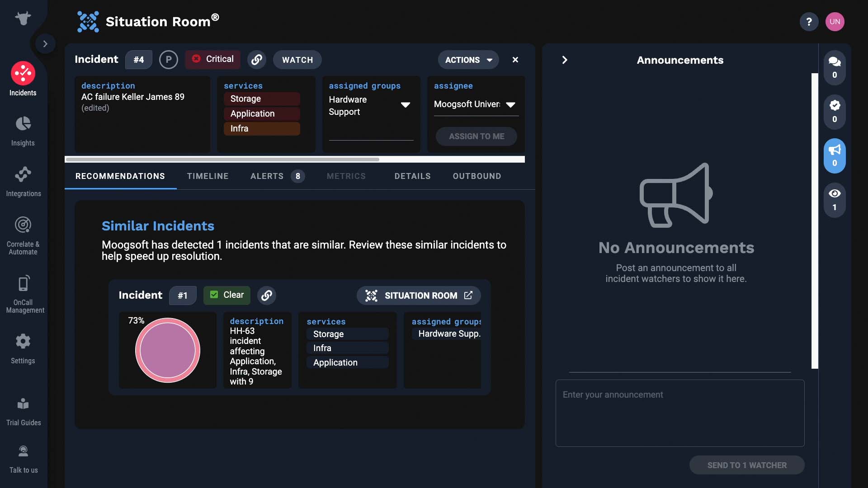This screenshot has height=488, width=868.
Task: Click the Infra service tag in incident #4
Action: click(x=261, y=128)
